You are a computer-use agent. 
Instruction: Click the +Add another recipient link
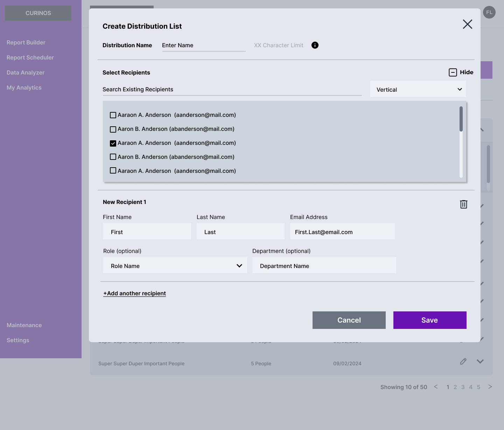tap(134, 293)
